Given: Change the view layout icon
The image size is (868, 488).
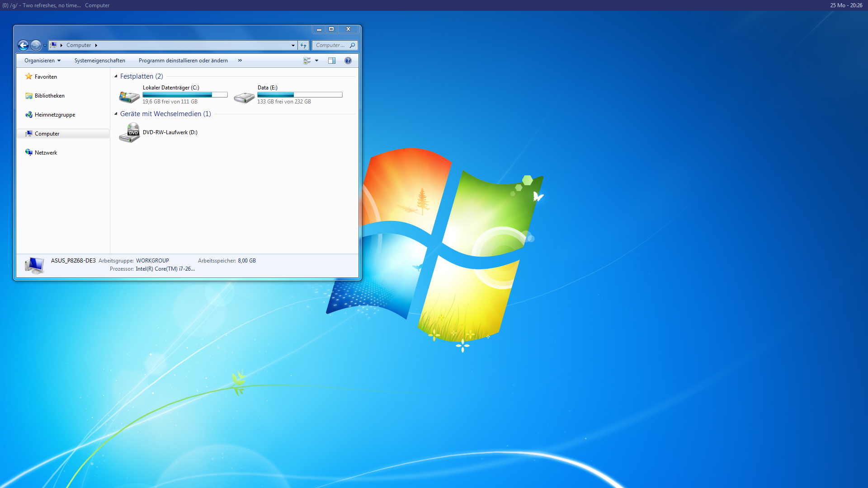Looking at the screenshot, I should pyautogui.click(x=307, y=61).
